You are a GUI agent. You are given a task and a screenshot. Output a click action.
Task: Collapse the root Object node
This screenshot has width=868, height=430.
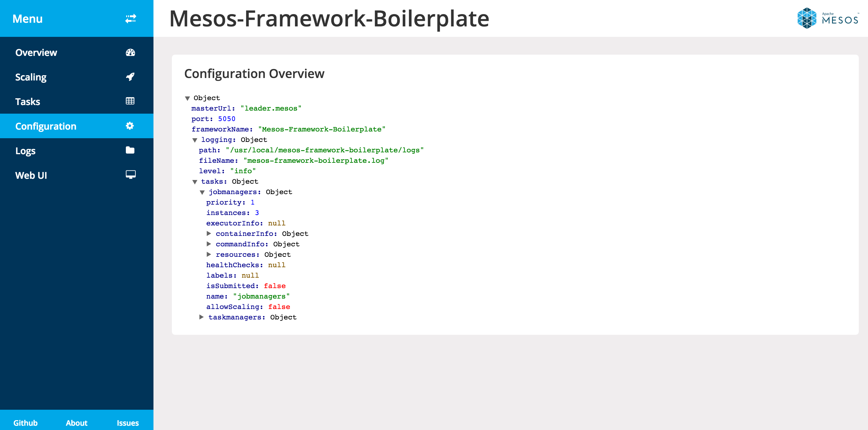coord(187,99)
